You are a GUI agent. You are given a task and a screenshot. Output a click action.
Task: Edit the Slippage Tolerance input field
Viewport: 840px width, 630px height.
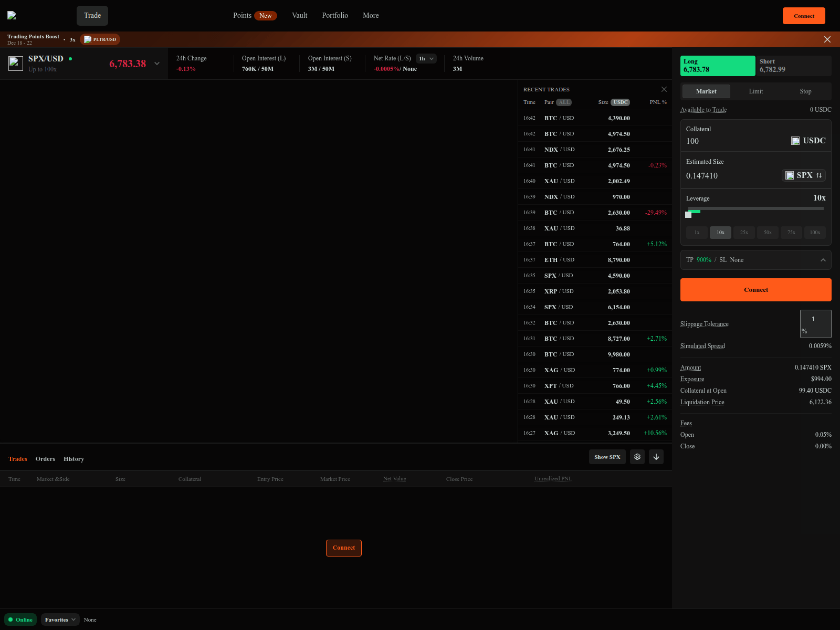(x=815, y=322)
